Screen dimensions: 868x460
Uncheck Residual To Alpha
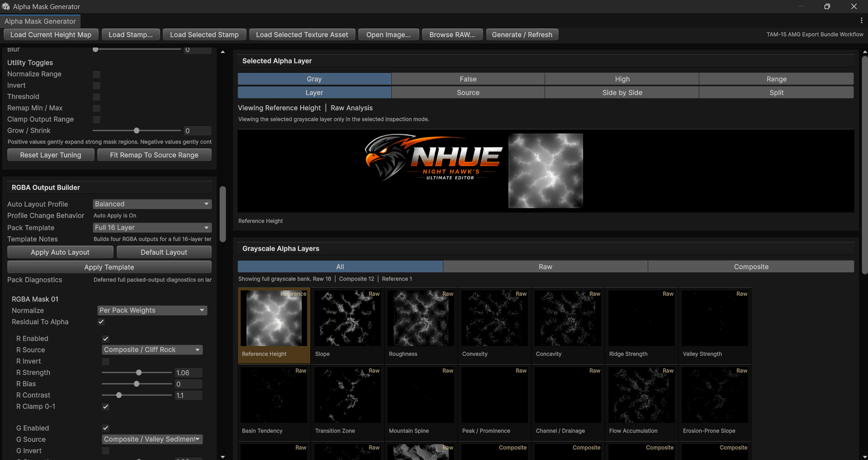coord(101,322)
